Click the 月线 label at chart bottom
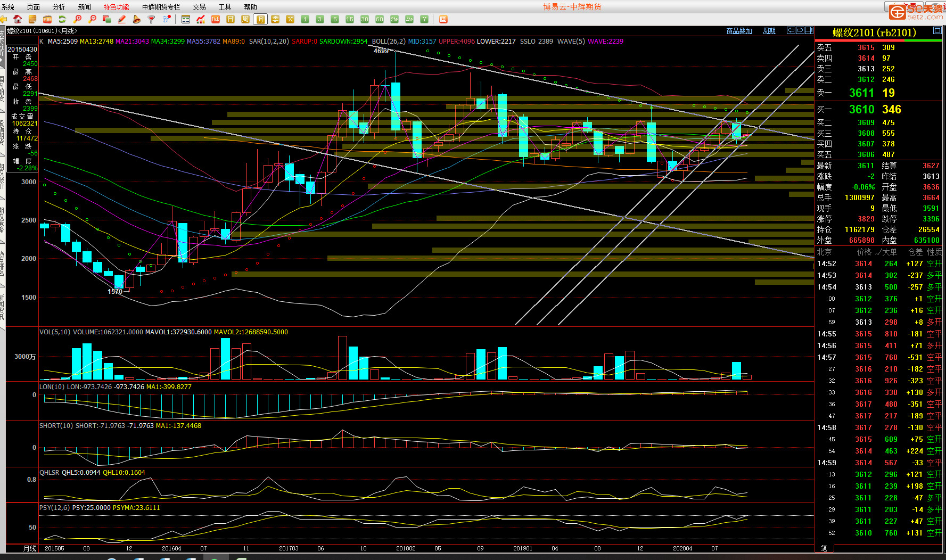The image size is (946, 560). click(x=30, y=548)
